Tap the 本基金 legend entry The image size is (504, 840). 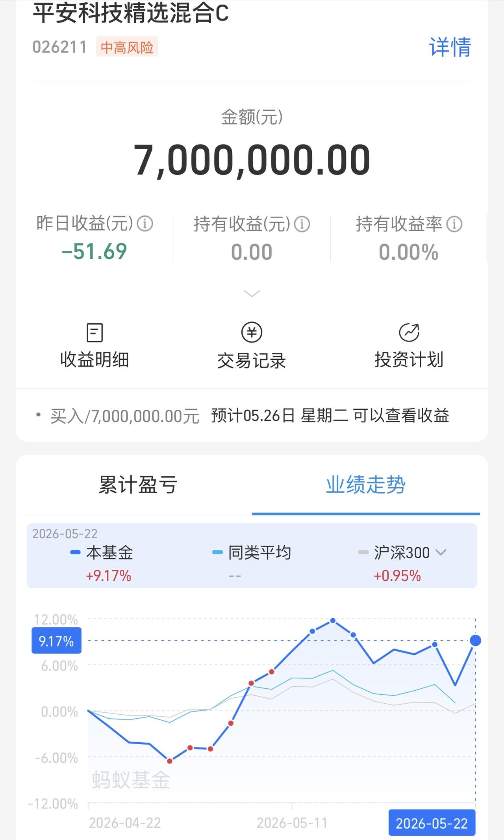pos(102,552)
